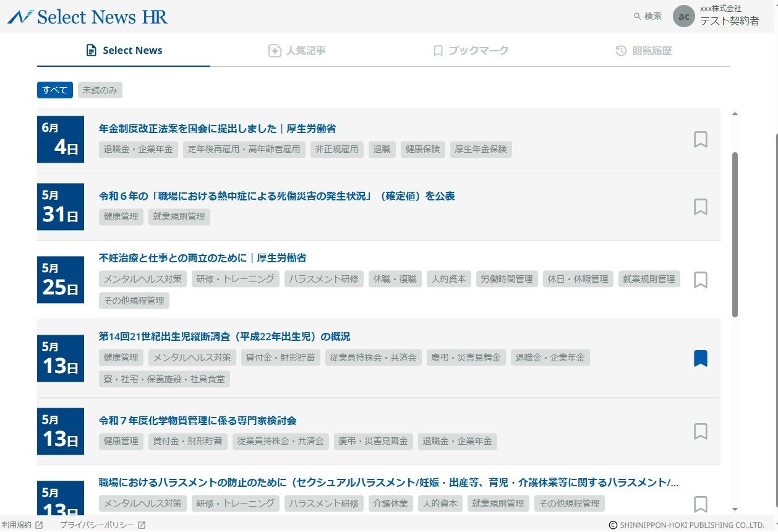The image size is (778, 532).
Task: Remove bookmark from 第14回21世紀出生児縦断調査 article
Action: [700, 358]
